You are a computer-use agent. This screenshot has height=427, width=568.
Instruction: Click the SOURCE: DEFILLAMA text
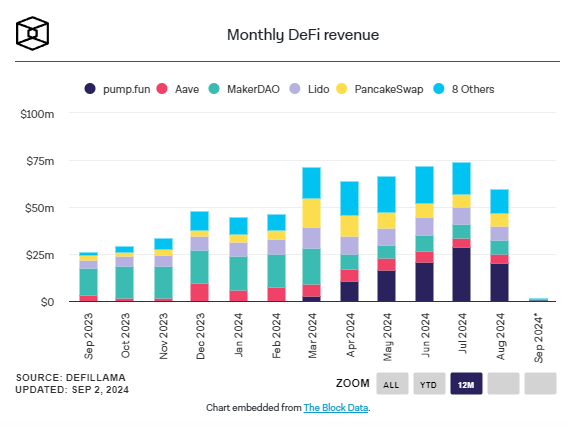(71, 378)
